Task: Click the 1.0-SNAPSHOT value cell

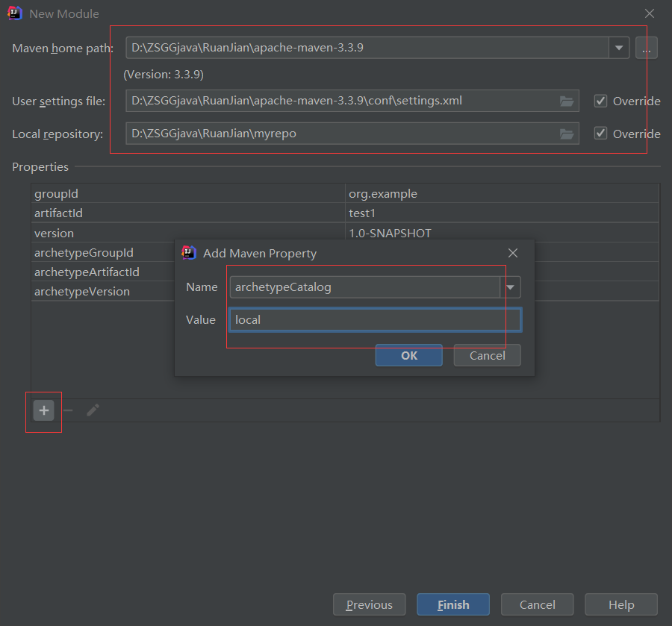Action: click(502, 233)
